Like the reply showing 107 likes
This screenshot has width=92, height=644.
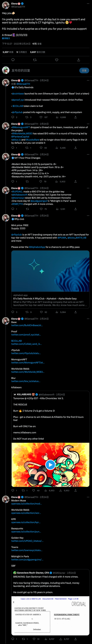[41, 117]
